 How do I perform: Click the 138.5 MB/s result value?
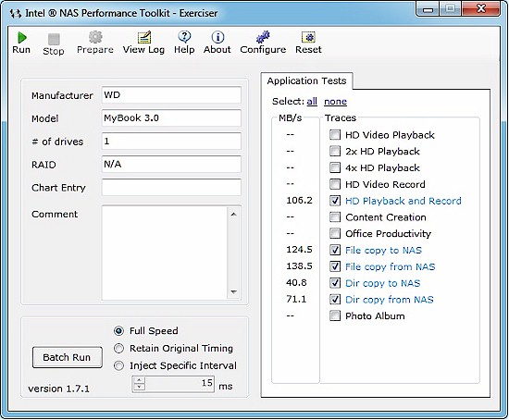point(299,266)
